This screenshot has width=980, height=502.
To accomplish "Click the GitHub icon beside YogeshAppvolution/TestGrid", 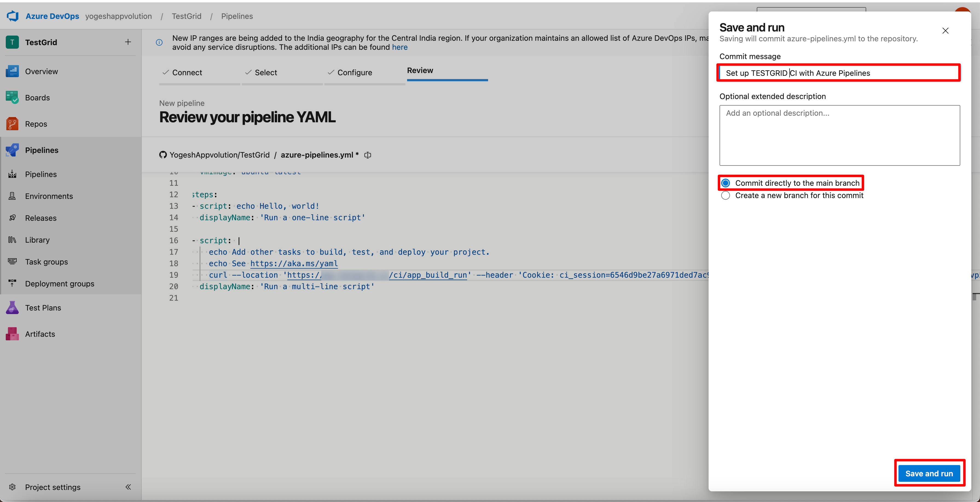I will [163, 155].
